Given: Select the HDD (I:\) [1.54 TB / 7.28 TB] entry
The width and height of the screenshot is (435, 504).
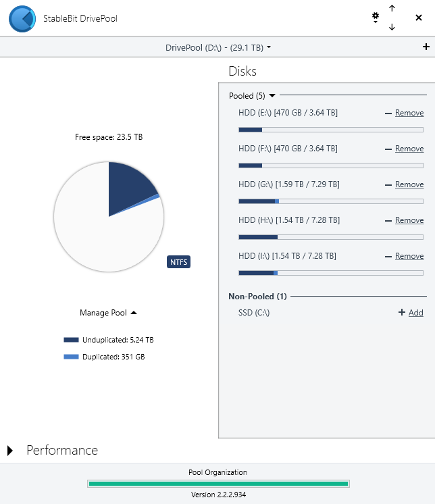Looking at the screenshot, I should click(x=287, y=256).
